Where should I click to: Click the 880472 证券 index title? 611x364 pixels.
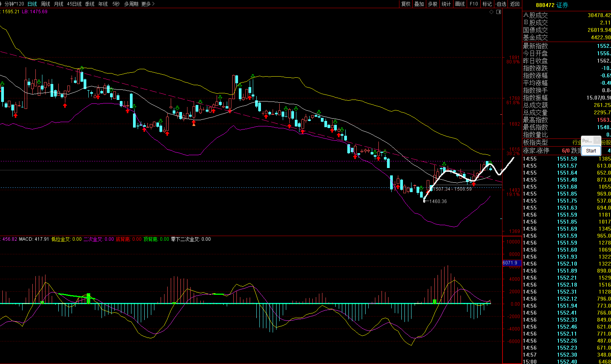pyautogui.click(x=552, y=5)
